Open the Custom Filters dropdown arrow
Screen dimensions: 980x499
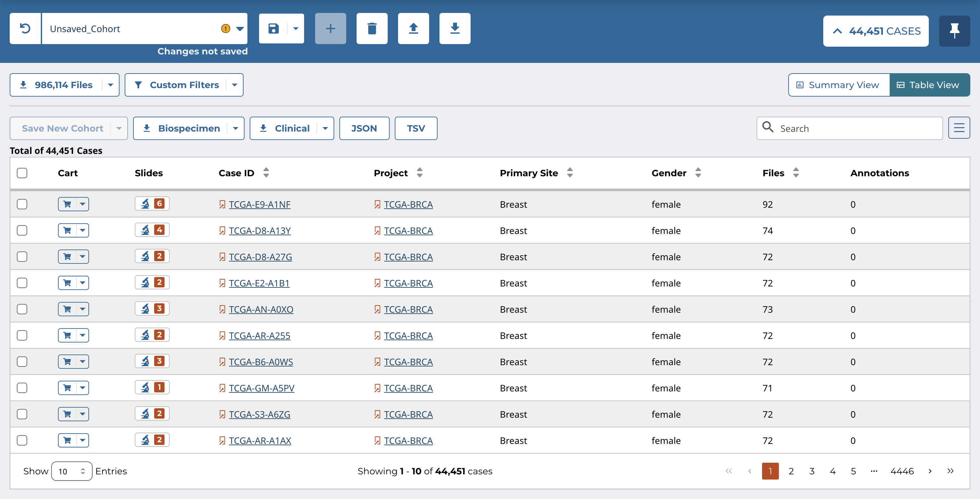click(235, 85)
